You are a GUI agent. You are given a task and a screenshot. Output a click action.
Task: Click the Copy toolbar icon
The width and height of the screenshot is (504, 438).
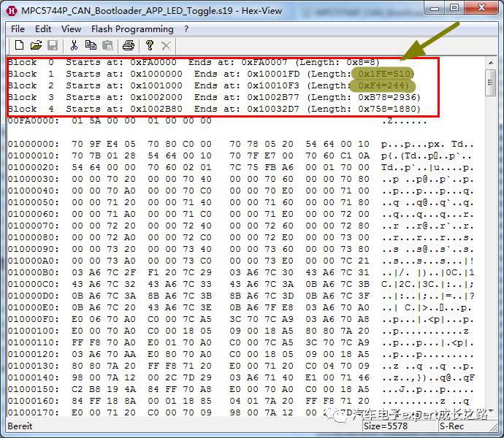point(91,45)
